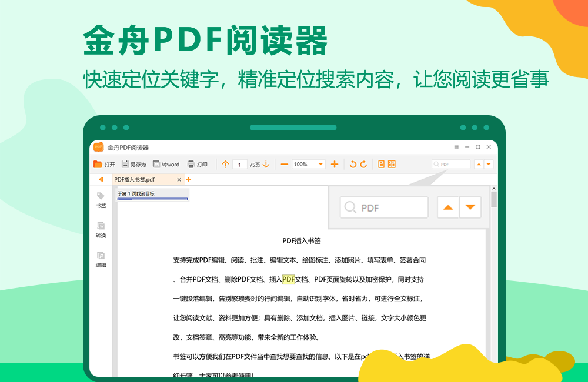Open a new tab with the plus
This screenshot has width=588, height=382.
tap(189, 180)
